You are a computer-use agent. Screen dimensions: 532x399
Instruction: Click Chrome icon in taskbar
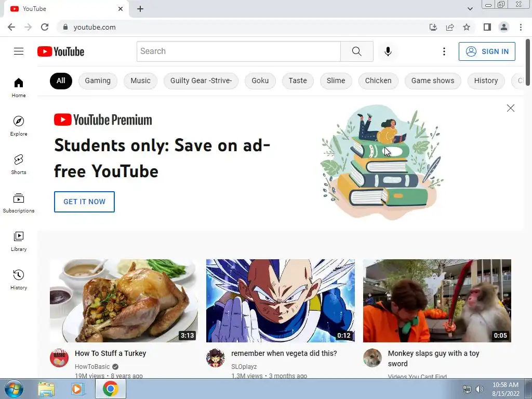[x=110, y=389]
